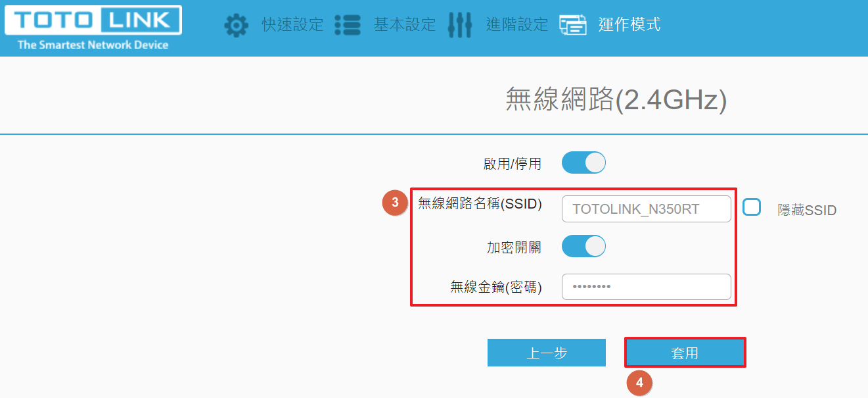The image size is (868, 398).
Task: Click the TOTOLINK logo
Action: click(93, 28)
